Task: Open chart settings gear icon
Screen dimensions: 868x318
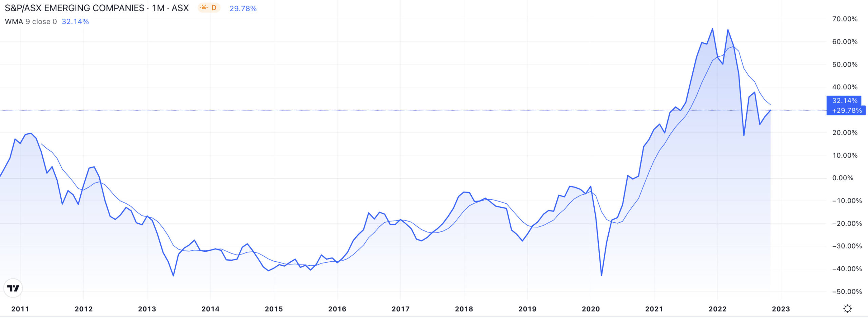Action: 847,309
